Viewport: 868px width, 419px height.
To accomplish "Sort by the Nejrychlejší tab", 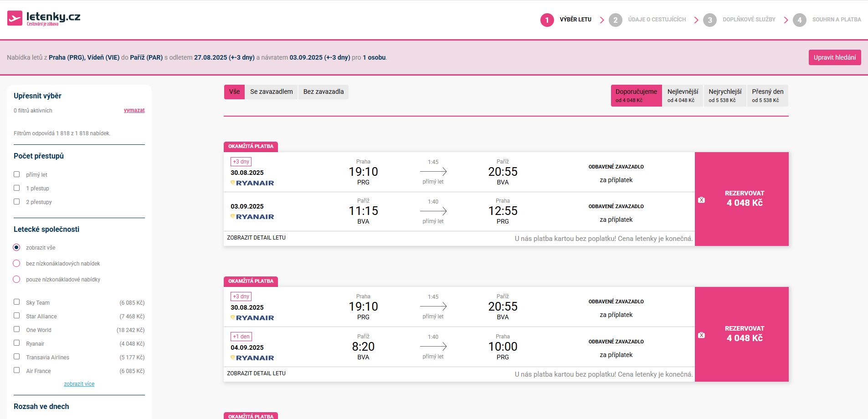I will click(725, 96).
